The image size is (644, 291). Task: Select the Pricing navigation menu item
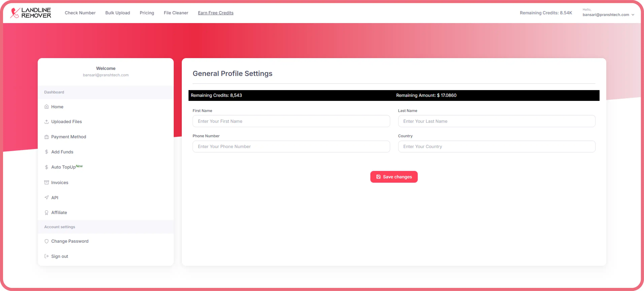[x=147, y=13]
